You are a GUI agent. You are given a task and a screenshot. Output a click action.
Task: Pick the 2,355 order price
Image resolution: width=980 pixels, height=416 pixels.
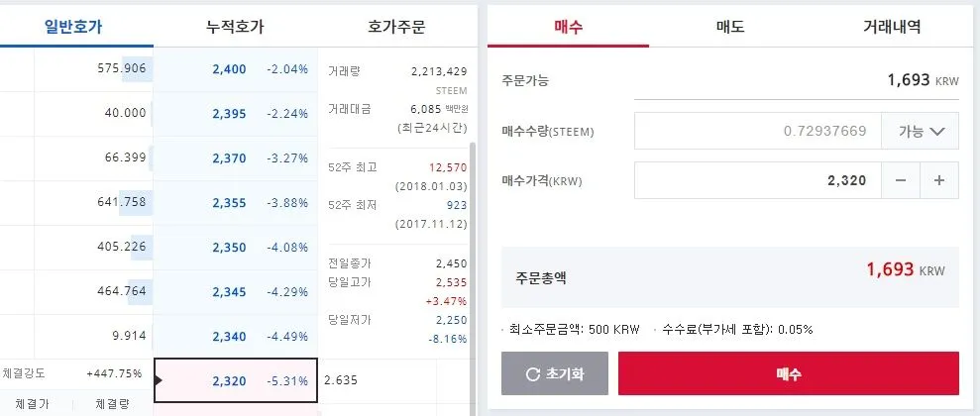(x=236, y=203)
